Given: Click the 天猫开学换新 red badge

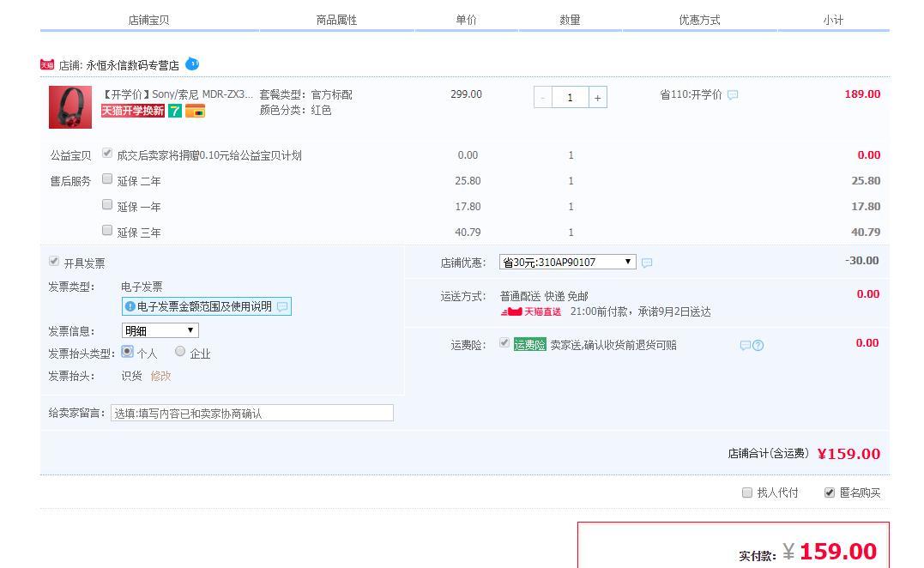Looking at the screenshot, I should (x=133, y=111).
